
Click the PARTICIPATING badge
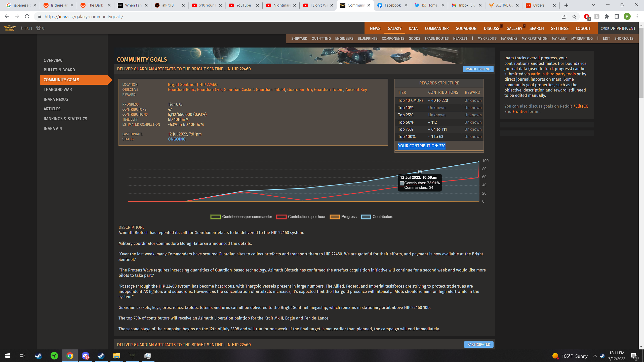(478, 69)
